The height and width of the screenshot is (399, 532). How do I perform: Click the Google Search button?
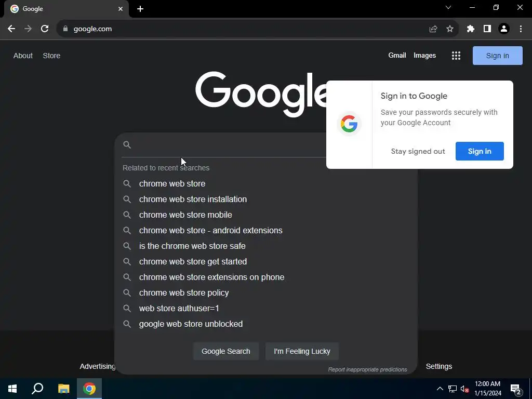point(226,351)
